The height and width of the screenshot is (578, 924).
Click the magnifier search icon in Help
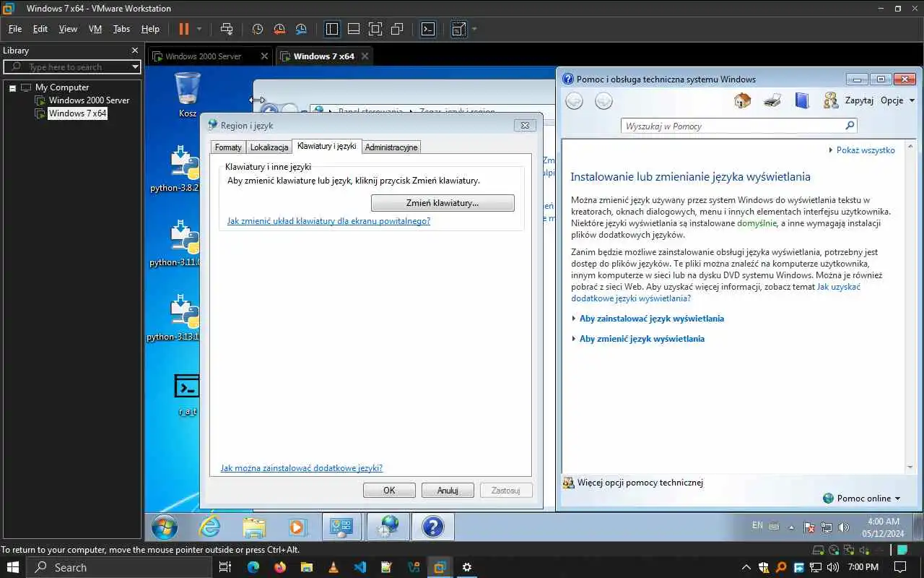(850, 126)
